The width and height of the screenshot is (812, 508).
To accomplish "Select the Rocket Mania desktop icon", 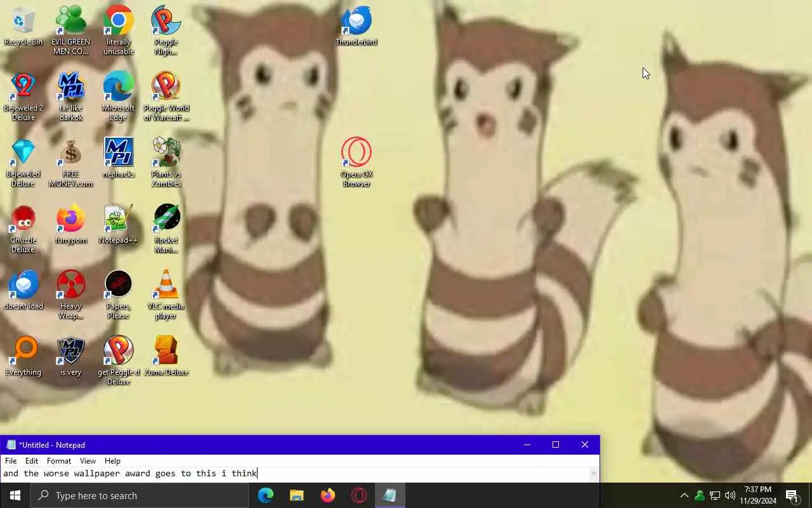I will click(166, 229).
